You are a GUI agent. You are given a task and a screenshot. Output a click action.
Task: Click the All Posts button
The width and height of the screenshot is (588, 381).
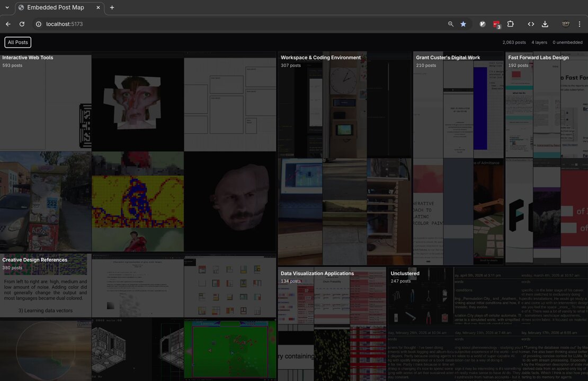(17, 42)
